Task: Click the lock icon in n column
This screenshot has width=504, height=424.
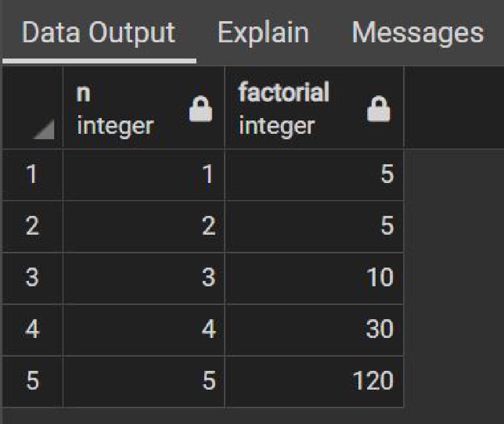Action: 201,109
